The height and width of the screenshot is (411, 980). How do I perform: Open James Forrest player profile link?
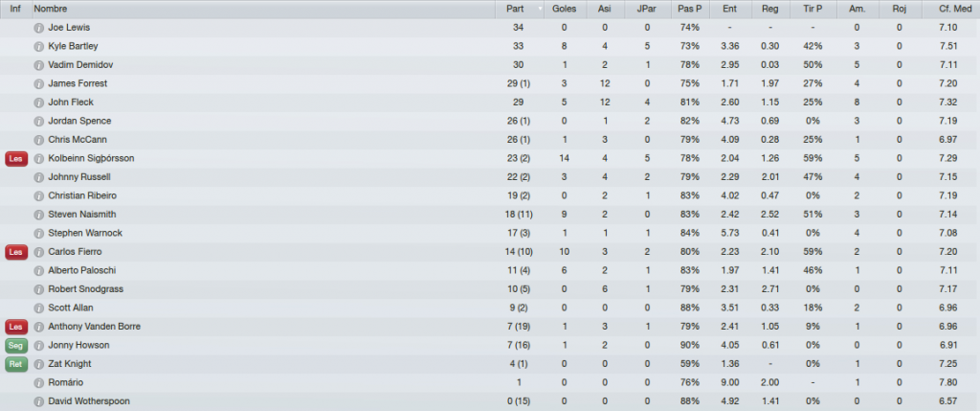pos(78,83)
